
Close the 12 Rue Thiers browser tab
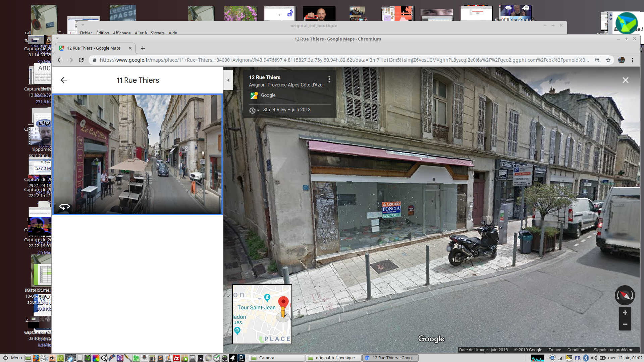point(130,48)
